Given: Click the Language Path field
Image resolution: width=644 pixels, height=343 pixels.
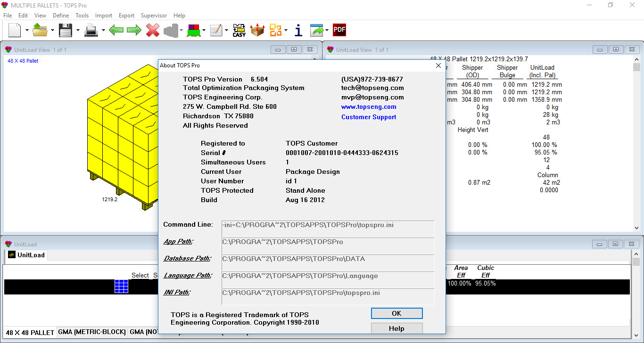Looking at the screenshot, I should pyautogui.click(x=328, y=279).
